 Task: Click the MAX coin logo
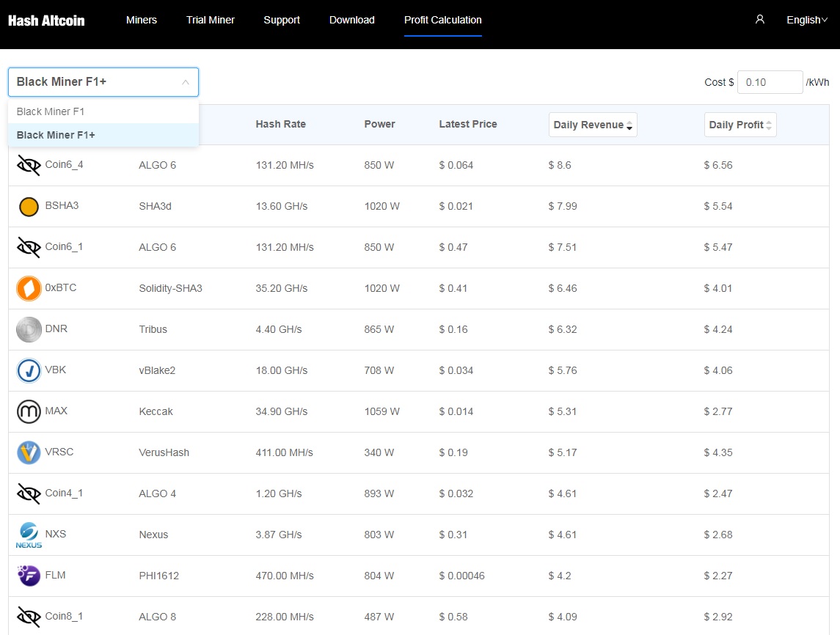coord(29,412)
